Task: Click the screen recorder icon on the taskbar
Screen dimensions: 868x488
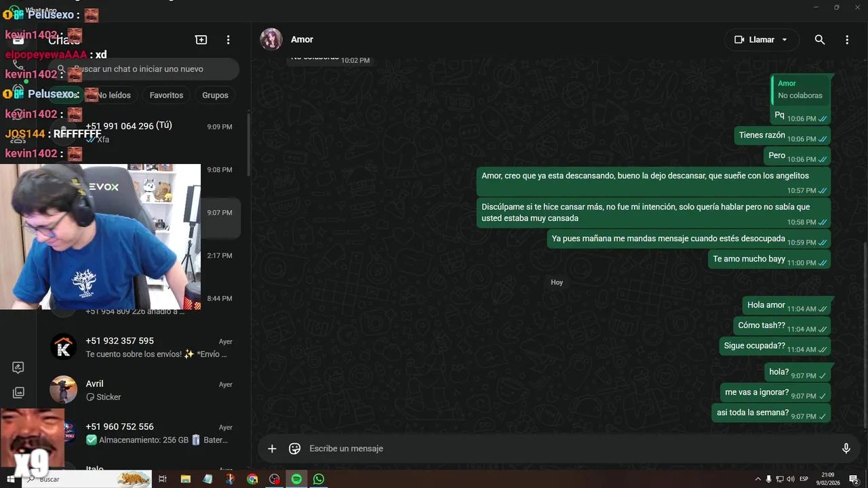Action: (x=274, y=479)
